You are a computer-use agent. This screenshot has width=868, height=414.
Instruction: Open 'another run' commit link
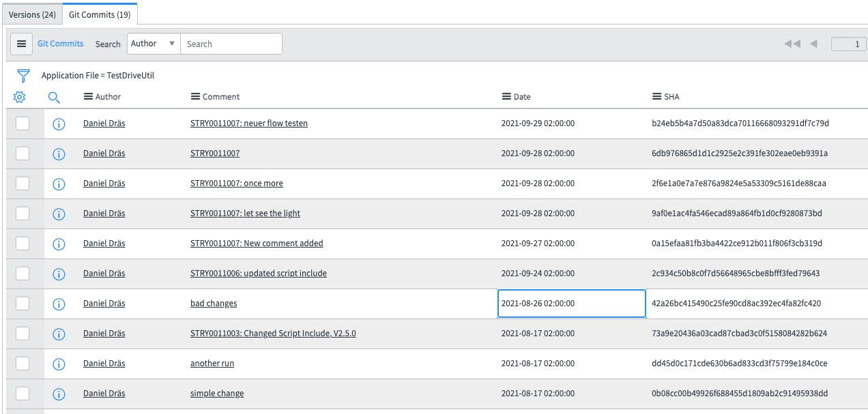pyautogui.click(x=212, y=364)
